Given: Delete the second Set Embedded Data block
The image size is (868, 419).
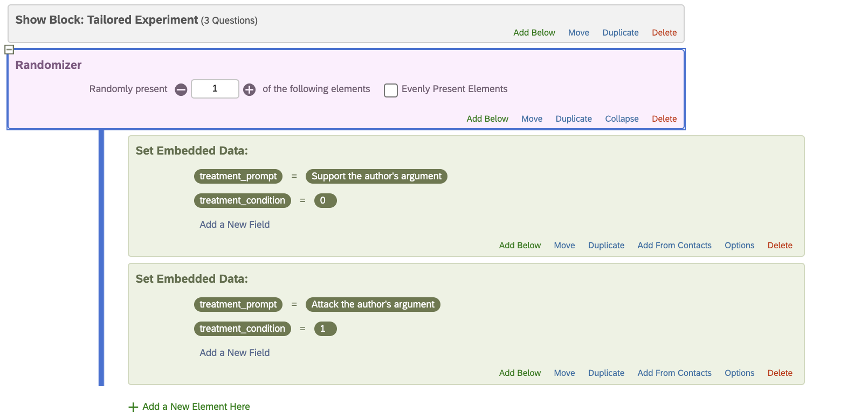Looking at the screenshot, I should [780, 373].
